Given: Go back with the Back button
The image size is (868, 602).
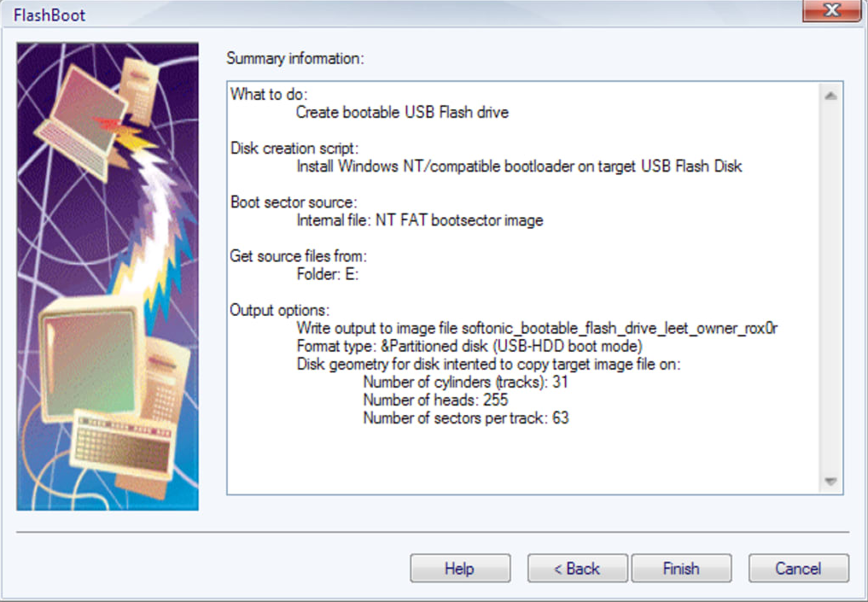Looking at the screenshot, I should tap(577, 568).
